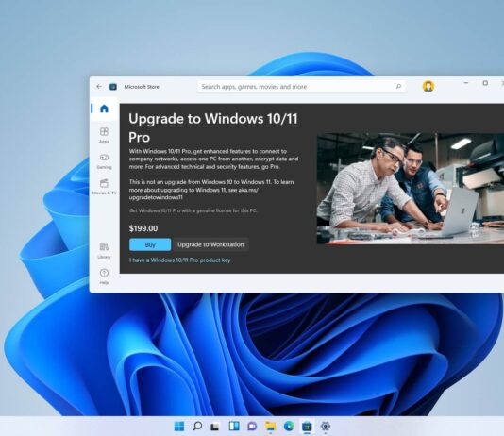Open the Gaming section in Store sidebar

(x=104, y=161)
